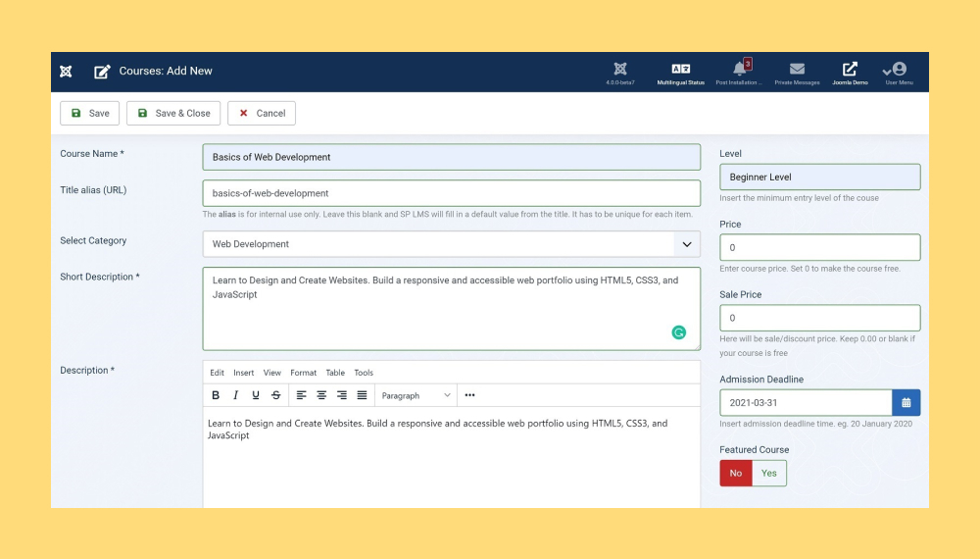Apply bold formatting in editor
This screenshot has height=559, width=980.
216,395
